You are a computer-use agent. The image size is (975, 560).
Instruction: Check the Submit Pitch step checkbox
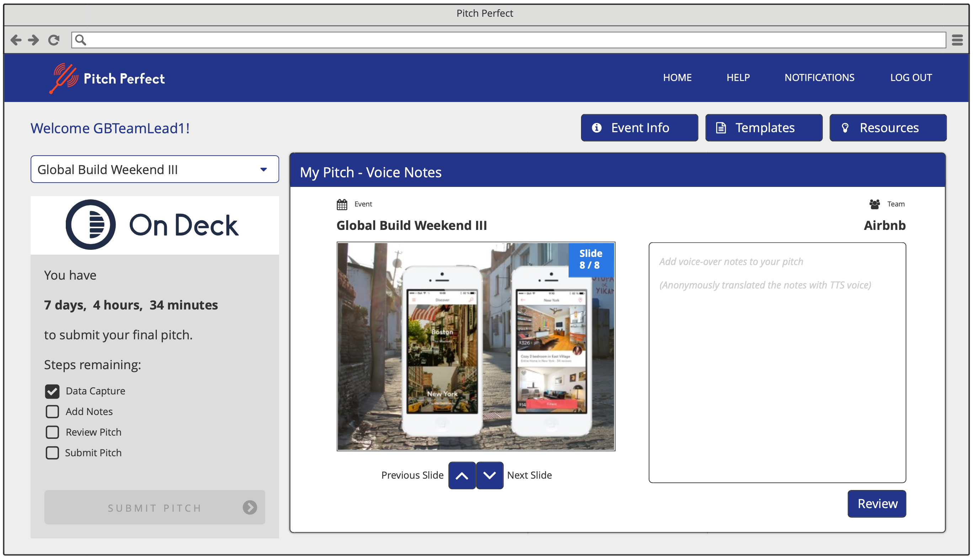(52, 453)
